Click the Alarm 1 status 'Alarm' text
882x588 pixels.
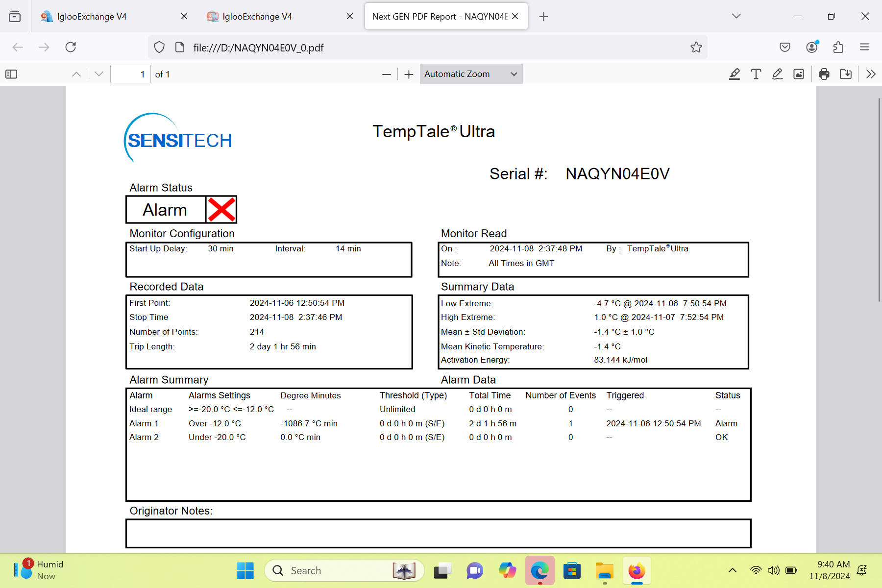[726, 423]
